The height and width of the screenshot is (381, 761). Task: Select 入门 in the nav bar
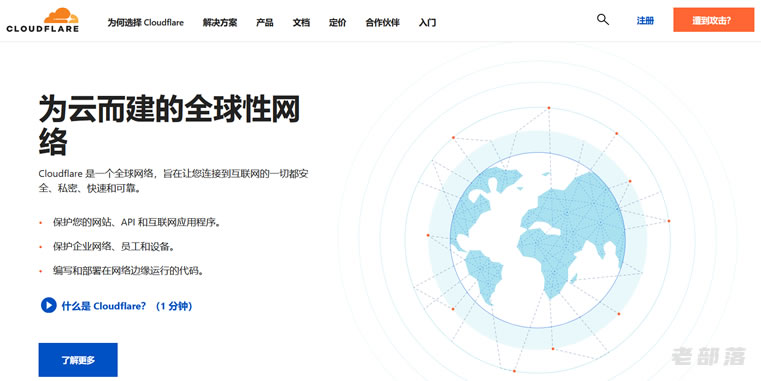(427, 22)
